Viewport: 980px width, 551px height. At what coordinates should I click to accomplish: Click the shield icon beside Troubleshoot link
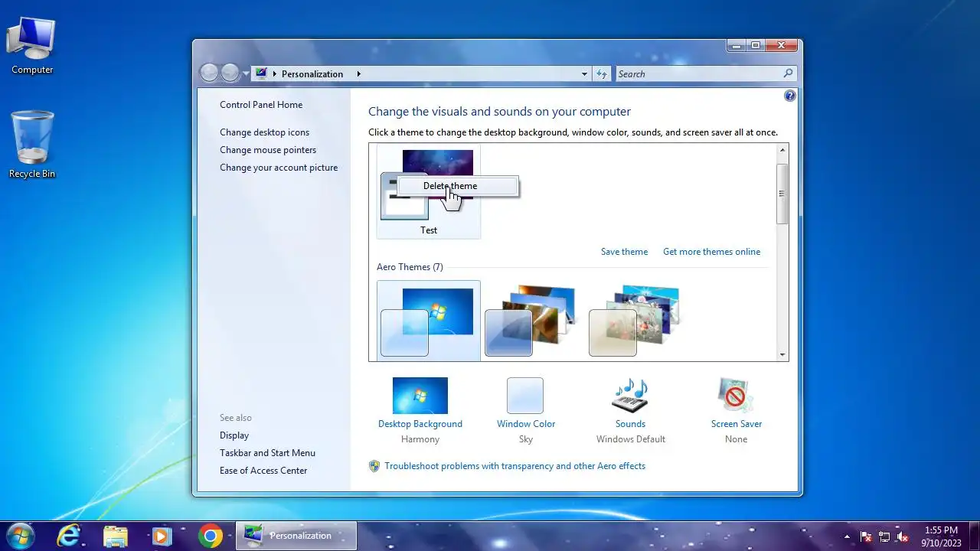pyautogui.click(x=374, y=466)
